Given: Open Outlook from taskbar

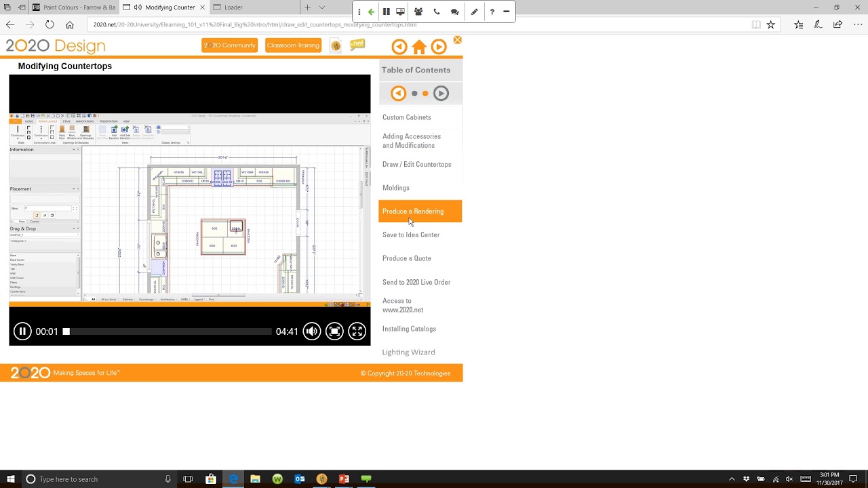Looking at the screenshot, I should [299, 479].
